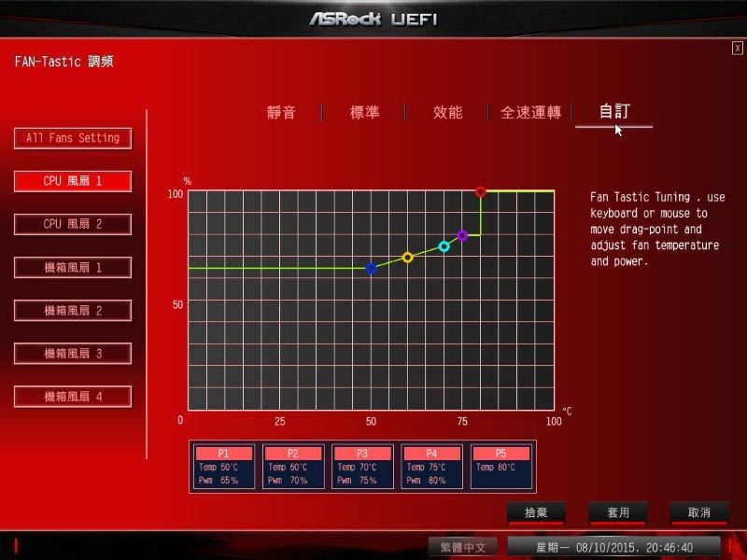Select CPU 風扇 2 in the sidebar
This screenshot has height=560, width=747.
point(73,224)
